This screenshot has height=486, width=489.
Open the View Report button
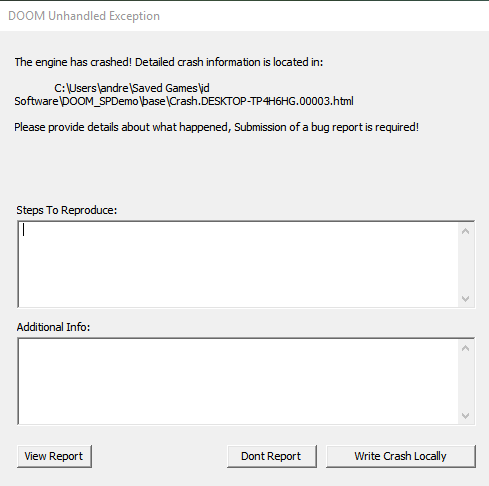[54, 456]
